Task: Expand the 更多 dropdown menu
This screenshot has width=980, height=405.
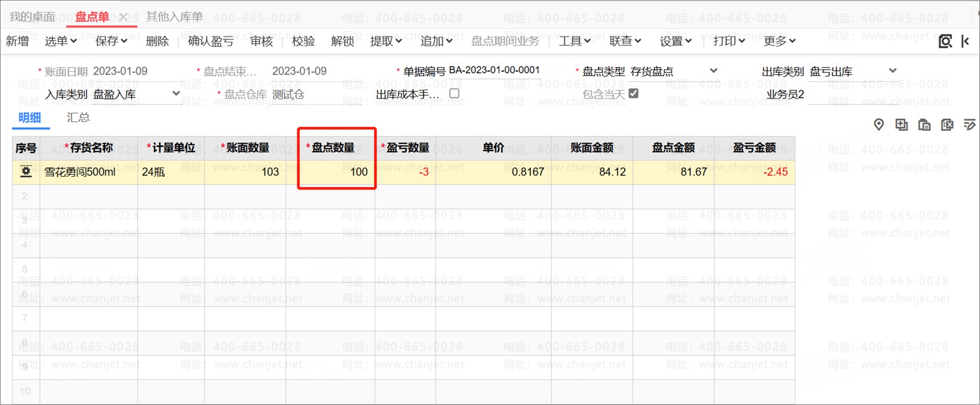Action: click(780, 41)
